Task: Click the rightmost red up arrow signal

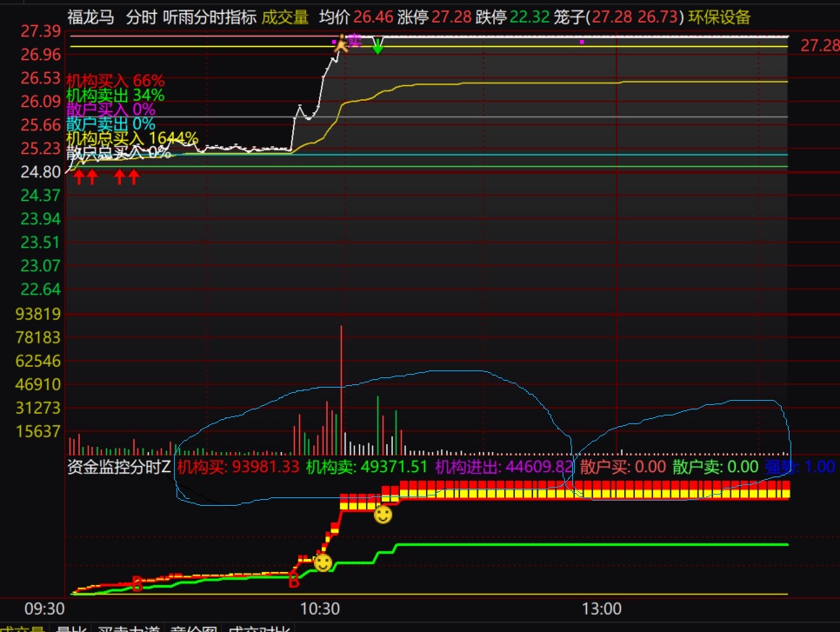Action: coord(134,177)
